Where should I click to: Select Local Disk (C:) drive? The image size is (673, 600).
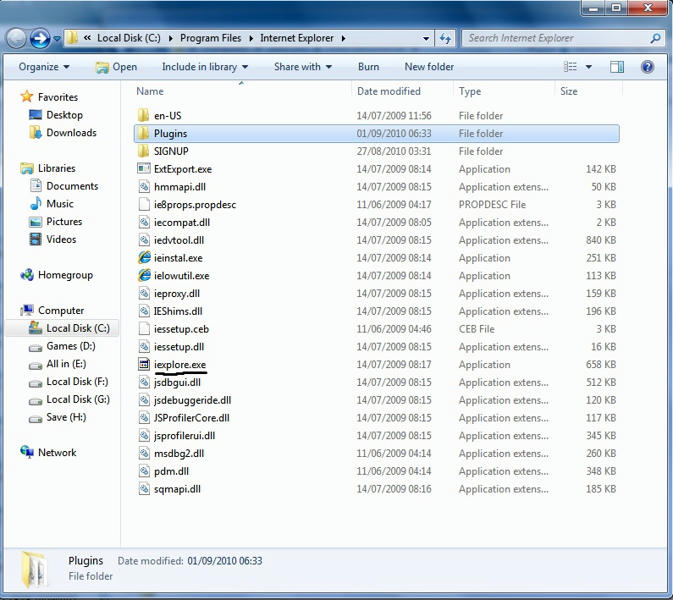pos(78,328)
